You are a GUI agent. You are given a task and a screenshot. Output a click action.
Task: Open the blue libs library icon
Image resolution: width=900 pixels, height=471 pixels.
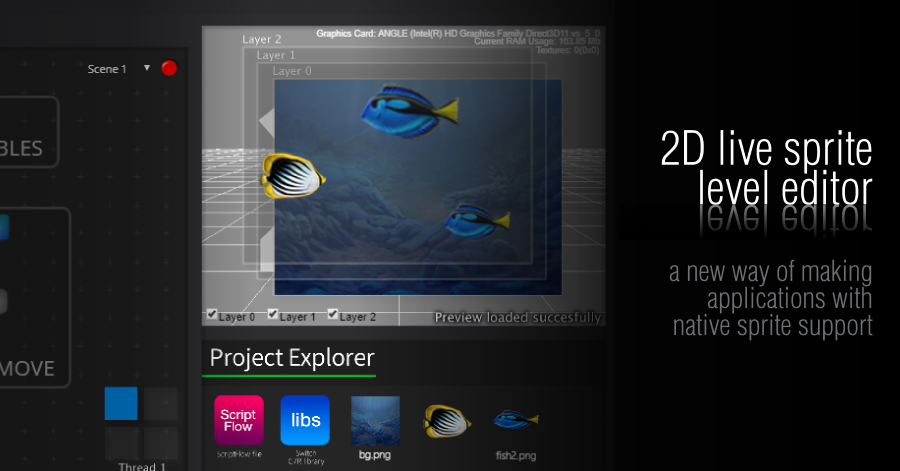(305, 420)
